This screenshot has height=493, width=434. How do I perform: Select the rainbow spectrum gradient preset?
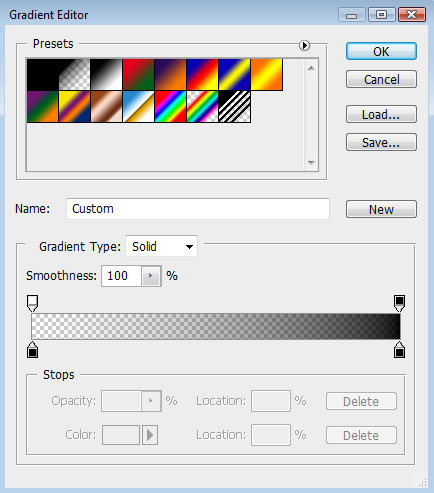[170, 107]
